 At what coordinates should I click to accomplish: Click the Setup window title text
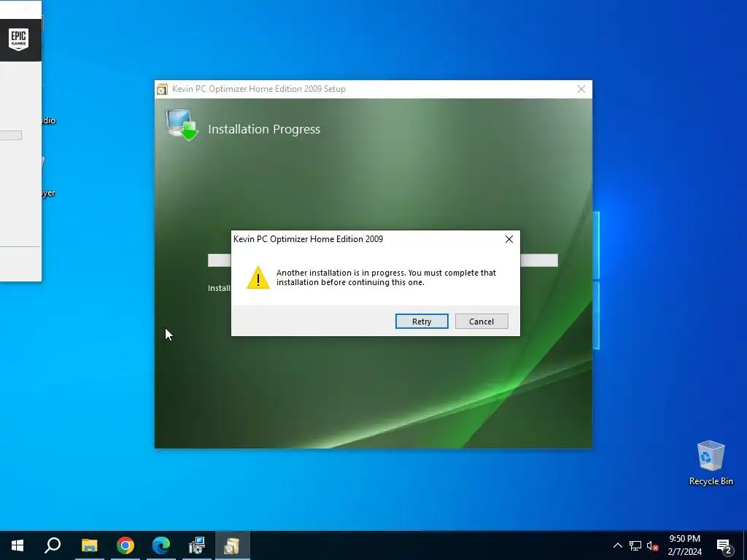(259, 89)
